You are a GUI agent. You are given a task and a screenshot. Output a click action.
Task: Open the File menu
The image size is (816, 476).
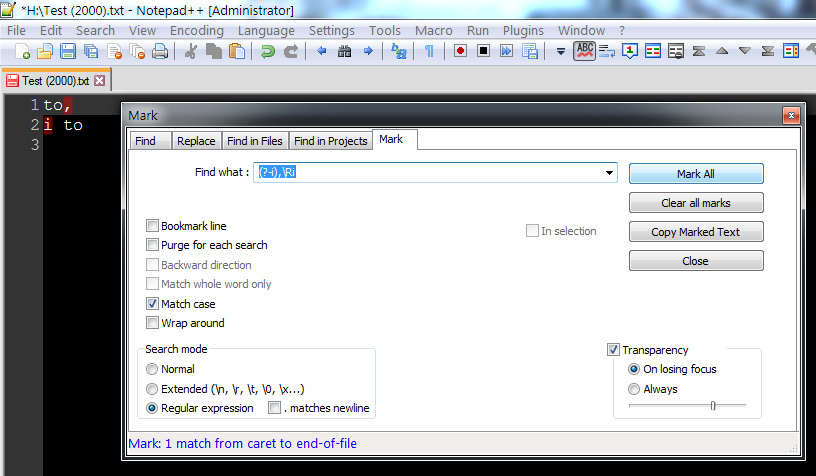point(16,31)
